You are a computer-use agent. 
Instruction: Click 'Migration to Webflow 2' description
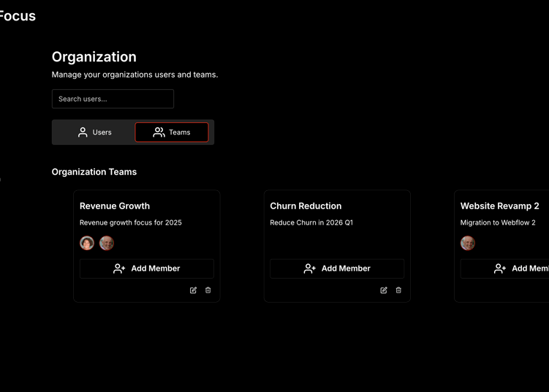coord(498,222)
